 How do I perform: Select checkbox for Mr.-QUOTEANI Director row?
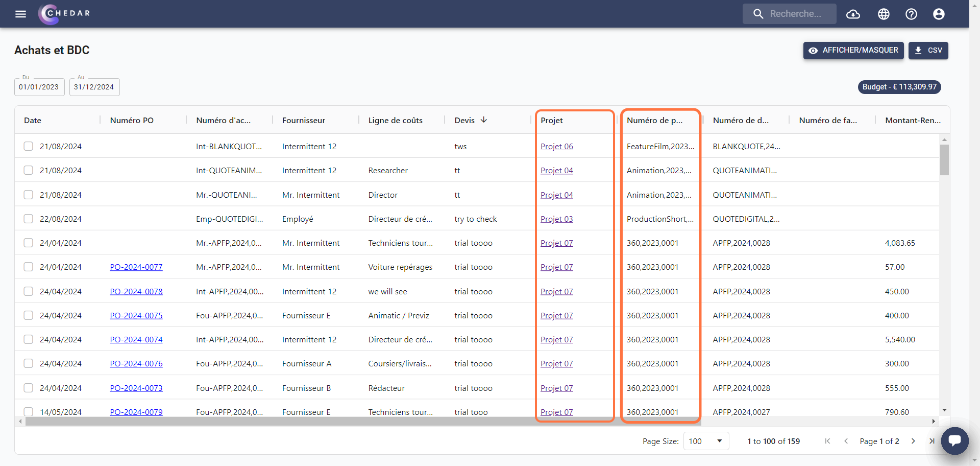[29, 195]
